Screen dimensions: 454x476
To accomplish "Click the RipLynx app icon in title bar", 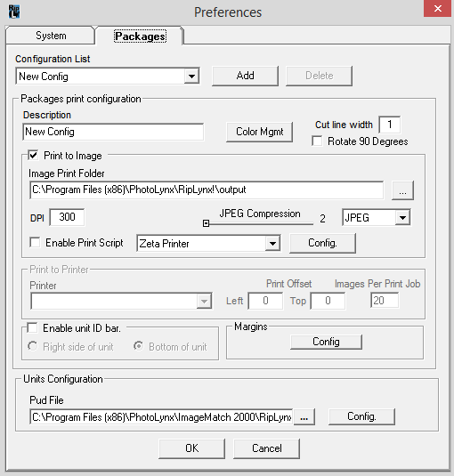I will (x=14, y=12).
